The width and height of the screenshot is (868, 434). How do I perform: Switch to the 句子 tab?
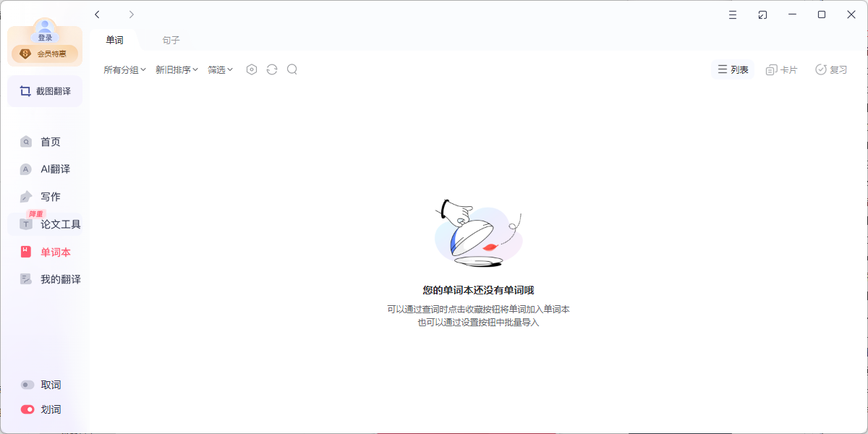pos(171,41)
